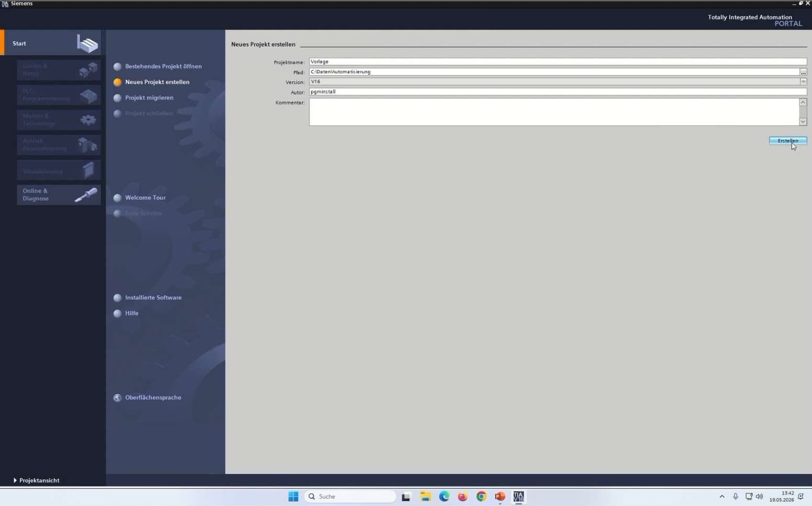Viewport: 812px width, 506px height.
Task: Select the greyed Geräte & Netze portal
Action: point(59,70)
